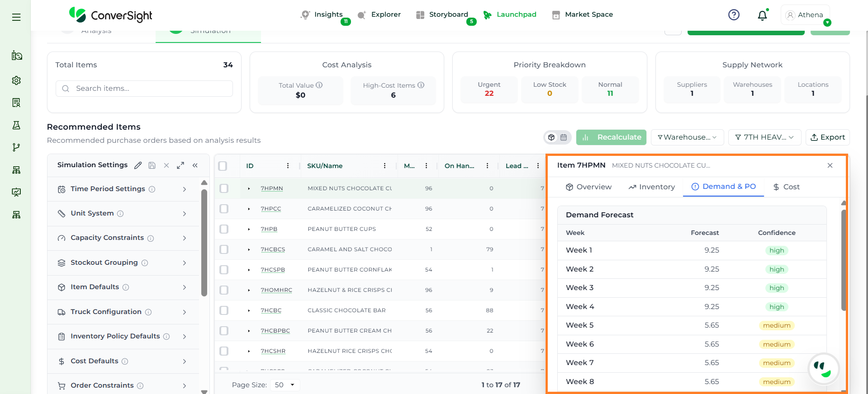Open the Warehouse filter dropdown
This screenshot has width=868, height=394.
pos(687,137)
